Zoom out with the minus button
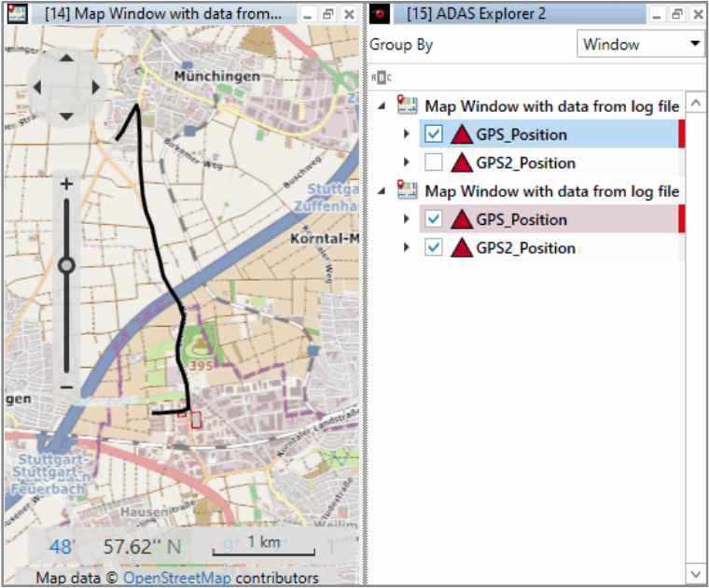 click(x=66, y=387)
